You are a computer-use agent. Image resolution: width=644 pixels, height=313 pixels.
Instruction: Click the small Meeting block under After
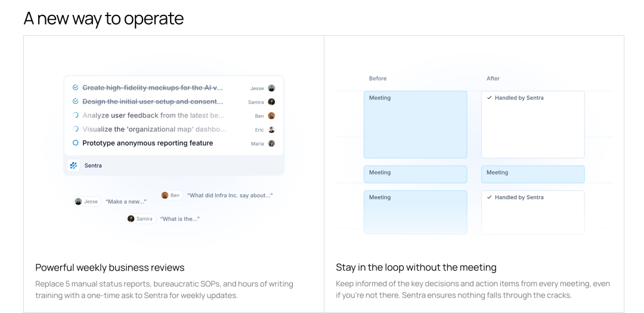[532, 174]
